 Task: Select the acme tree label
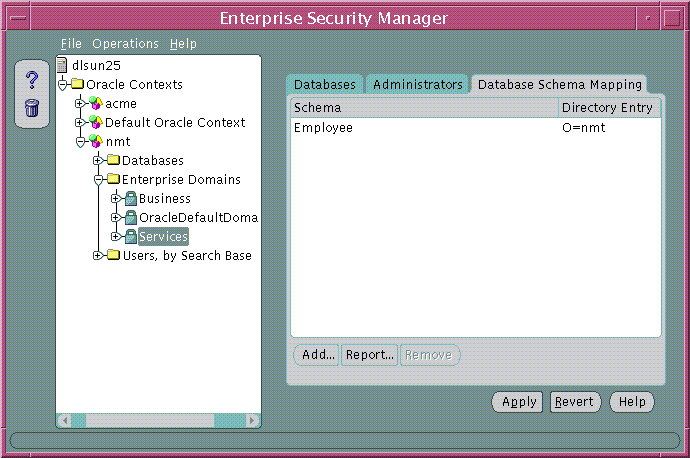point(121,103)
